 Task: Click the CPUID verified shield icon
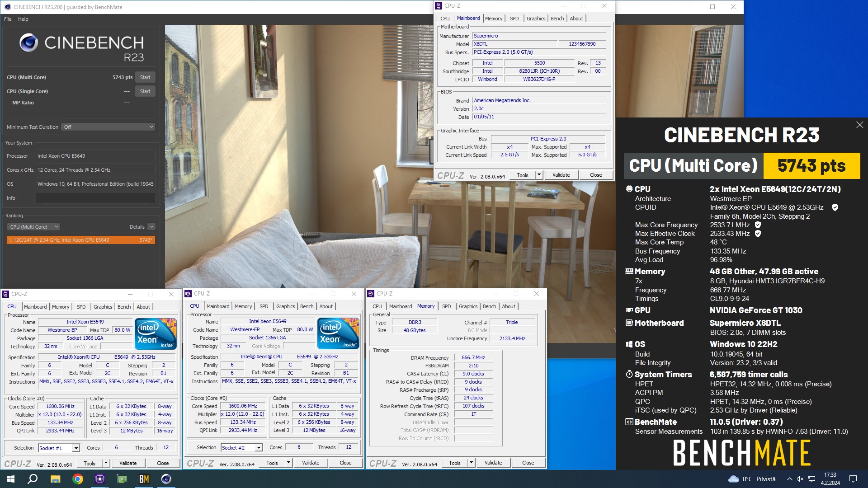pos(835,207)
